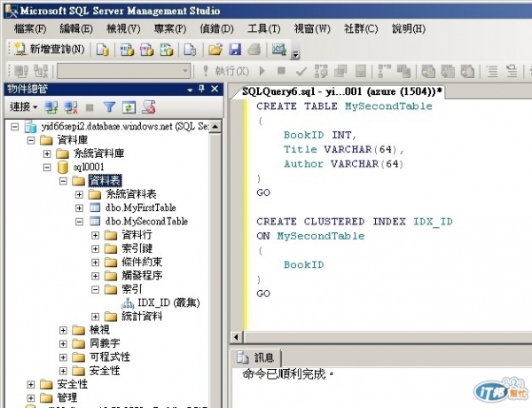Open the 檔案(F) menu

coord(30,29)
